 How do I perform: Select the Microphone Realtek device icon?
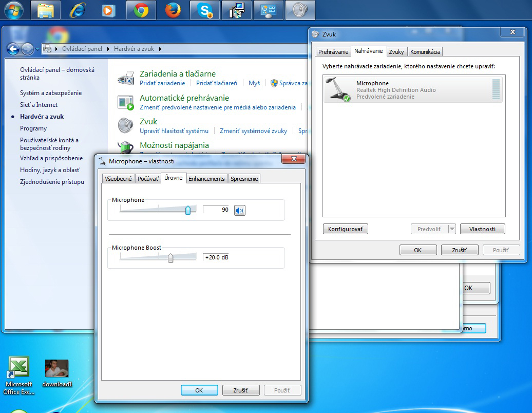(337, 89)
